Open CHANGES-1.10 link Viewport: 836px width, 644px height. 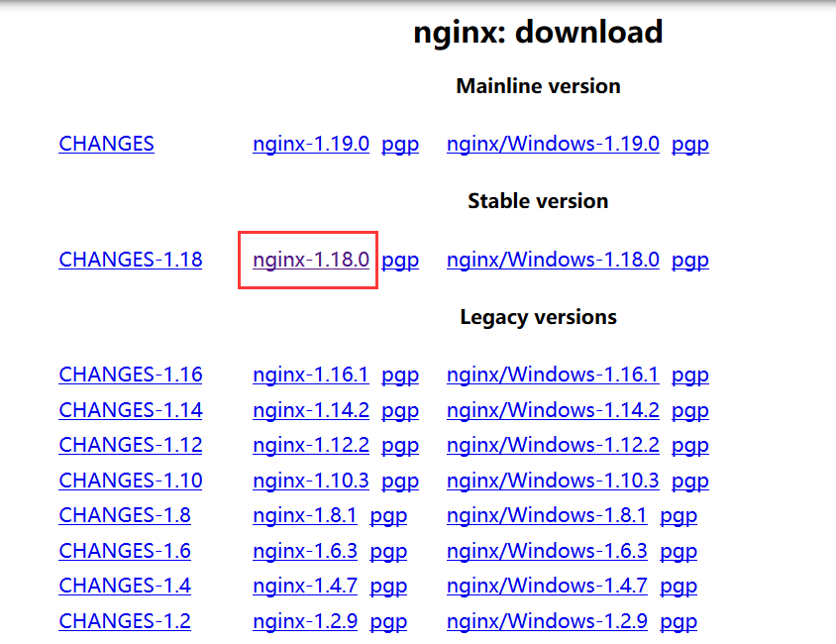[x=131, y=481]
